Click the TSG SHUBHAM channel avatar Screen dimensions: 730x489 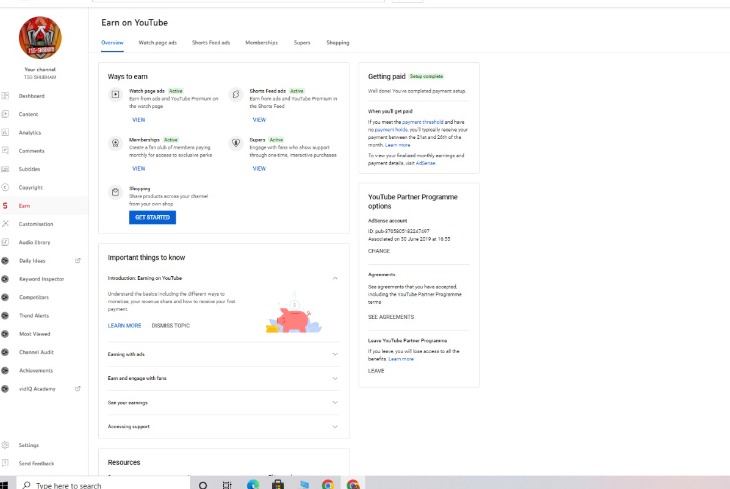click(x=40, y=38)
